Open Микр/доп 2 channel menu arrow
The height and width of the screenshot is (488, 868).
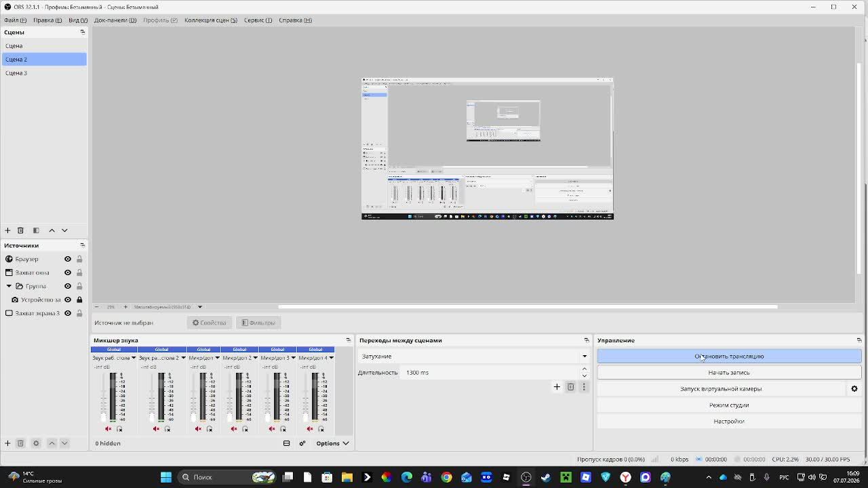pos(255,358)
